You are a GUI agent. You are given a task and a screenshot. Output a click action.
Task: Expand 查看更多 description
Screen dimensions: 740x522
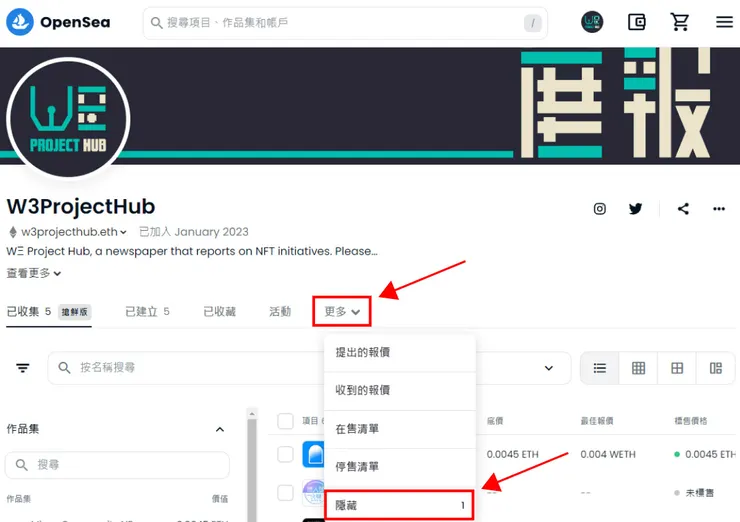coord(34,273)
